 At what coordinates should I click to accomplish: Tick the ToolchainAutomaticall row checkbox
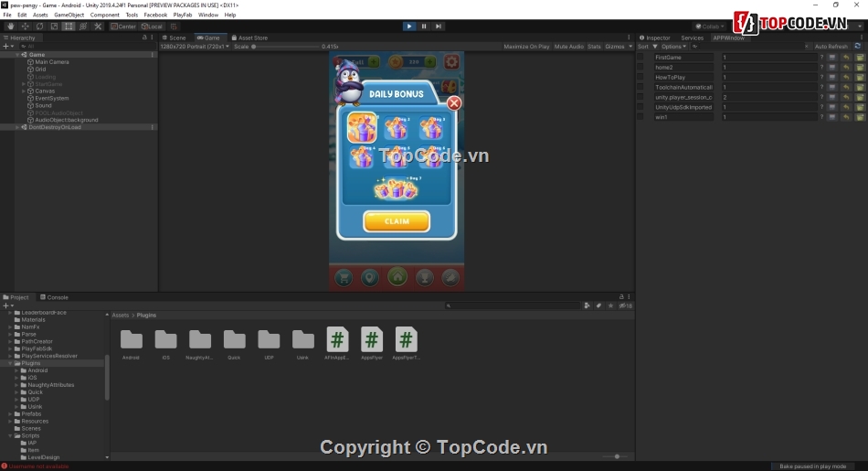(x=640, y=87)
